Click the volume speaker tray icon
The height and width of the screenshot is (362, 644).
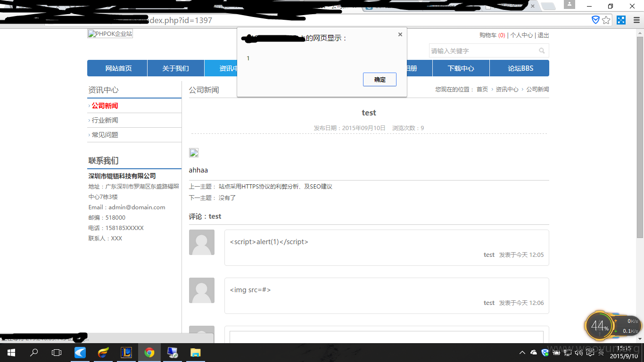click(579, 353)
